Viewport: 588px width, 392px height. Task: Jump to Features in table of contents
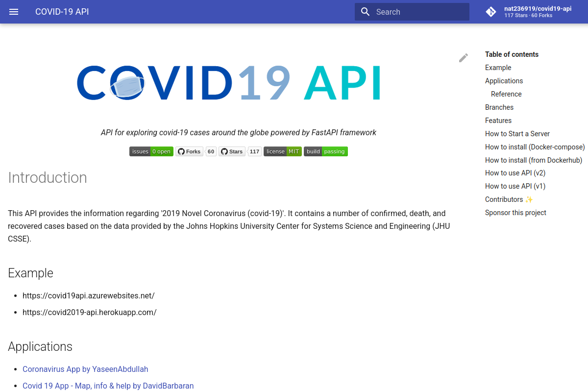pyautogui.click(x=498, y=121)
